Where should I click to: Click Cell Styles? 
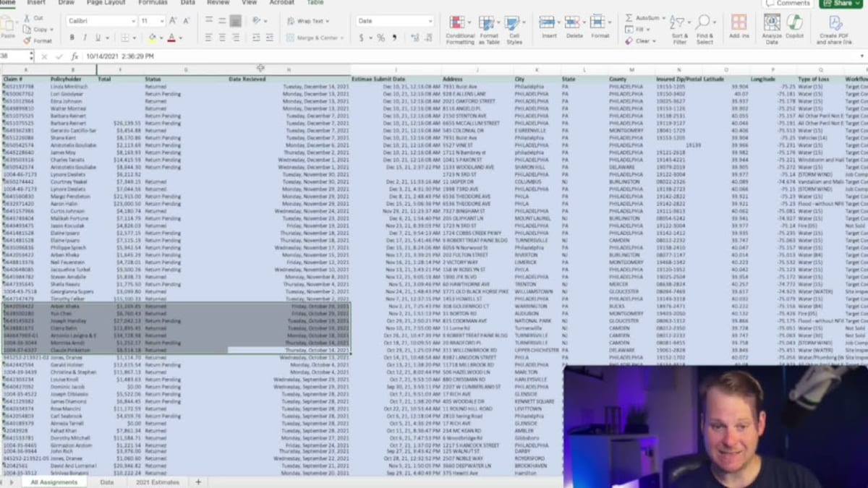(514, 30)
